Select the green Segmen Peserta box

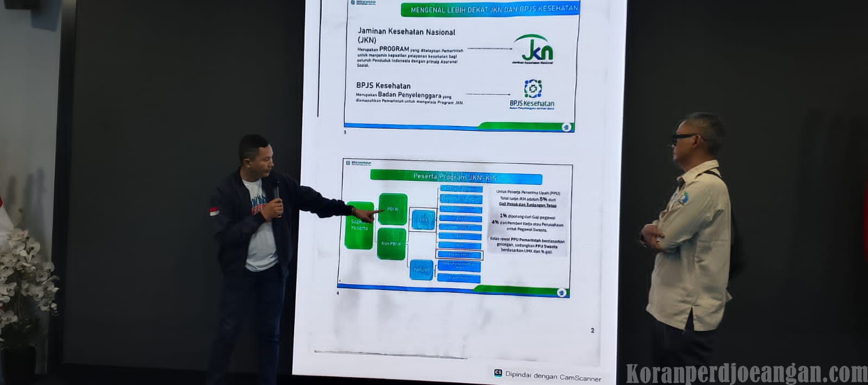click(359, 225)
